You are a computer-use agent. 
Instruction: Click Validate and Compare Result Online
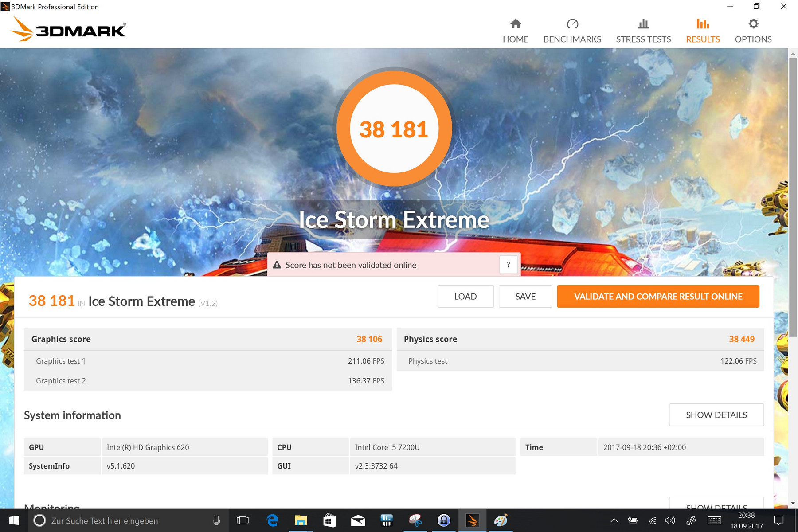point(658,297)
